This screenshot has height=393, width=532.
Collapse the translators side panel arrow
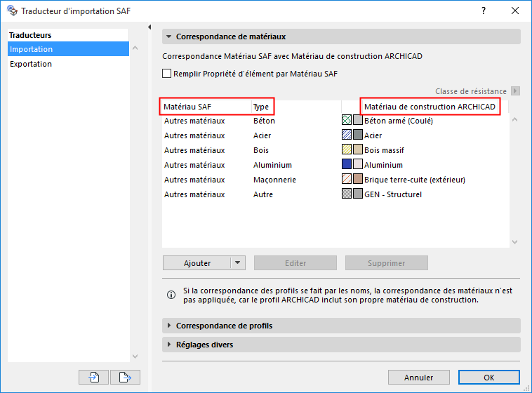pos(149,27)
